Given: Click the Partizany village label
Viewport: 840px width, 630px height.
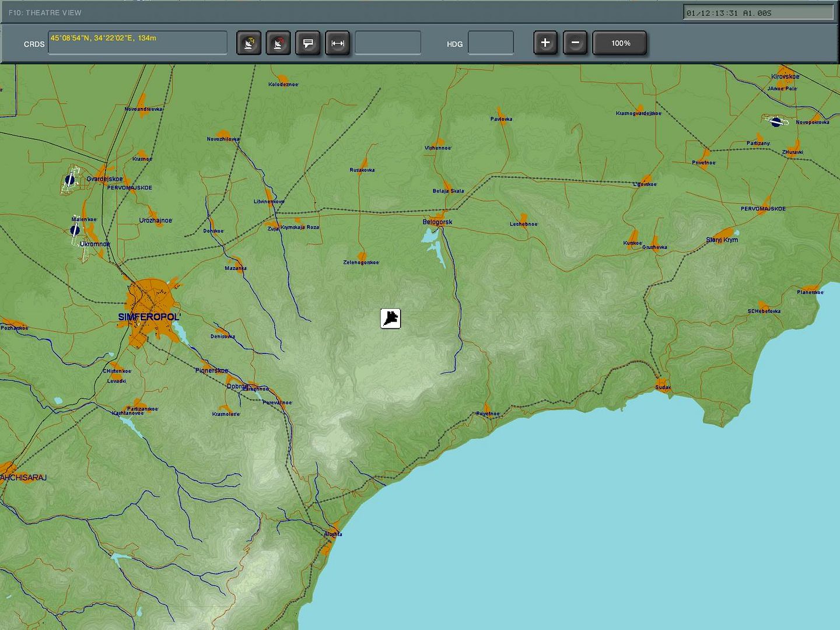Looking at the screenshot, I should [758, 143].
